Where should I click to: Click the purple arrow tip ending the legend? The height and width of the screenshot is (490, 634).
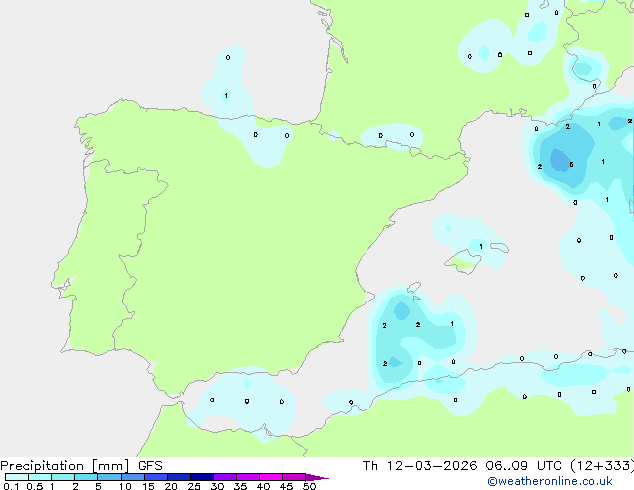[317, 477]
